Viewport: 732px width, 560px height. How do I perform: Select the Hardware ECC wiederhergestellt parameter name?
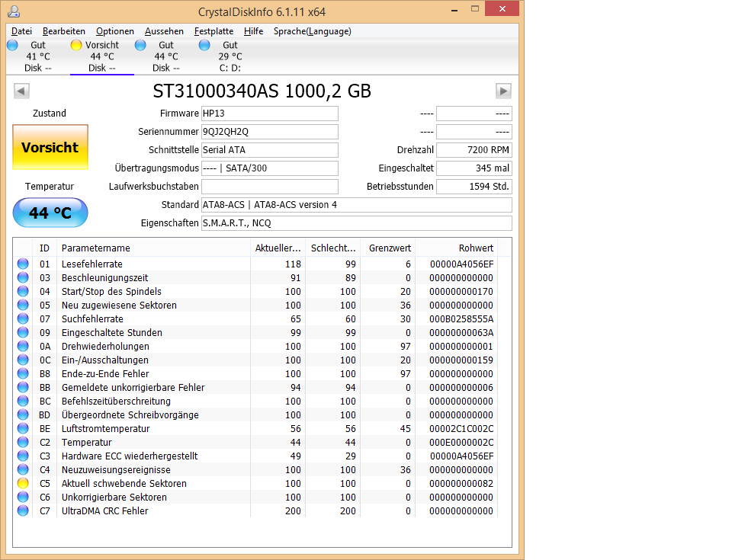click(x=130, y=456)
